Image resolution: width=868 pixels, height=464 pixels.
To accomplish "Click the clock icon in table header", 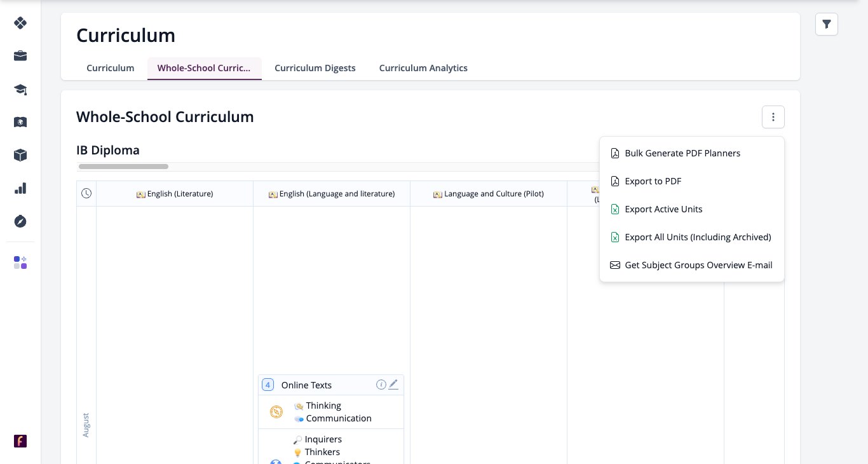I will point(86,193).
